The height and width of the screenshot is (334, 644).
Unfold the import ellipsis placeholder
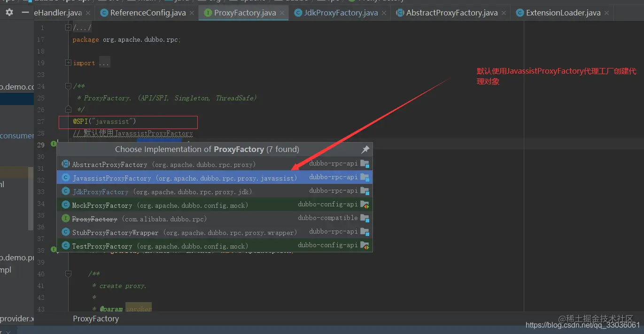tap(104, 63)
